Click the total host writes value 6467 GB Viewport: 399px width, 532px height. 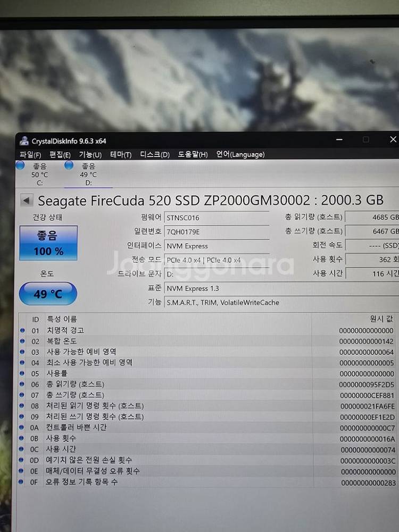point(372,231)
